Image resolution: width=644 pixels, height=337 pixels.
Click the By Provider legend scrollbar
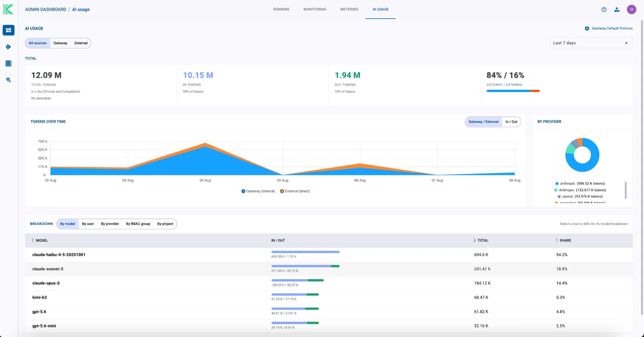(x=626, y=190)
